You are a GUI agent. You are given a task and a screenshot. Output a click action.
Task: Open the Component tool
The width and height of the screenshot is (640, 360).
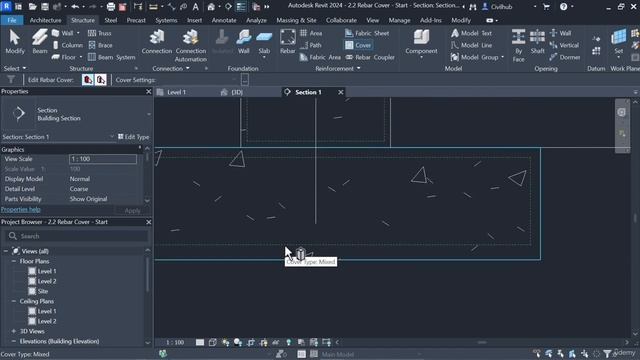point(421,42)
